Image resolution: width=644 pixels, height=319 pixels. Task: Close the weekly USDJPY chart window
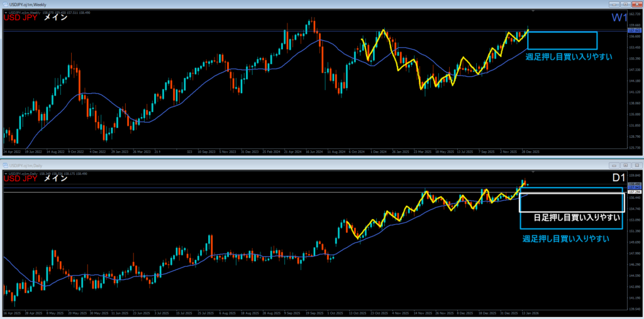pos(636,5)
